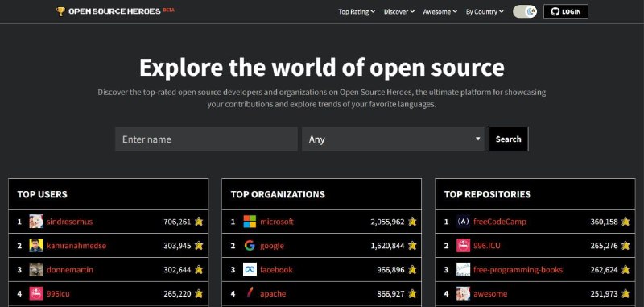Open the Awesome dropdown menu

click(440, 12)
